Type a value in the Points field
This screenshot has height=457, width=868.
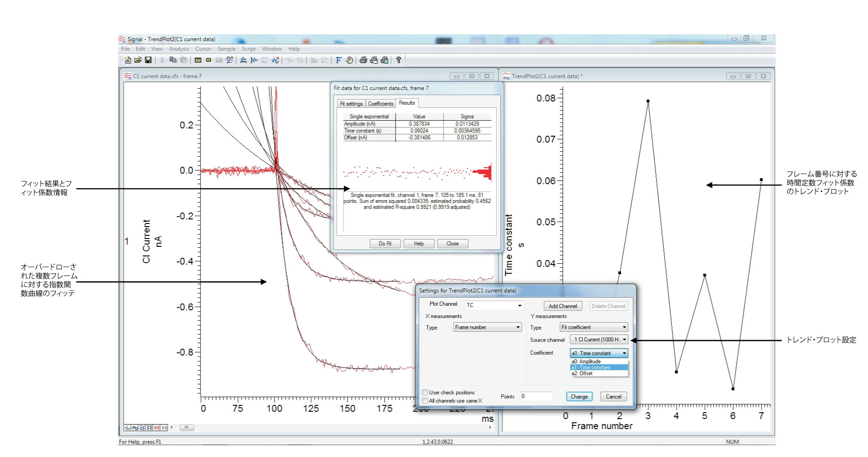click(537, 396)
